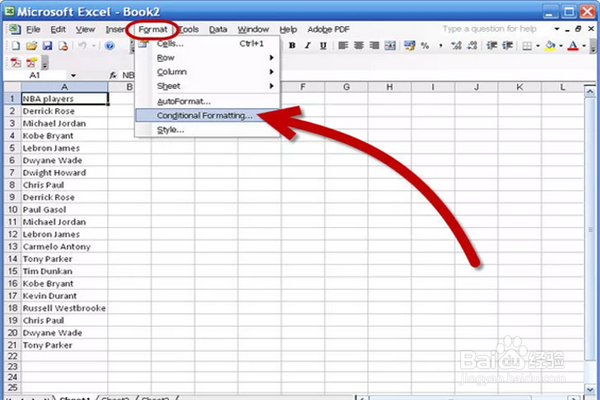Click the Borders icon
The height and width of the screenshot is (400, 600).
click(527, 46)
